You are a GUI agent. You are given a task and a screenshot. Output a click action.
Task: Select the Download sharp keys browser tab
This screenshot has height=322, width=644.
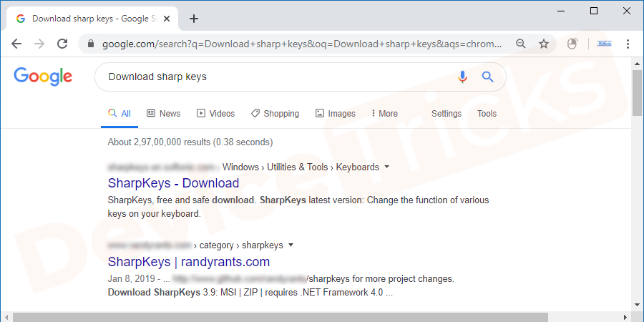93,19
